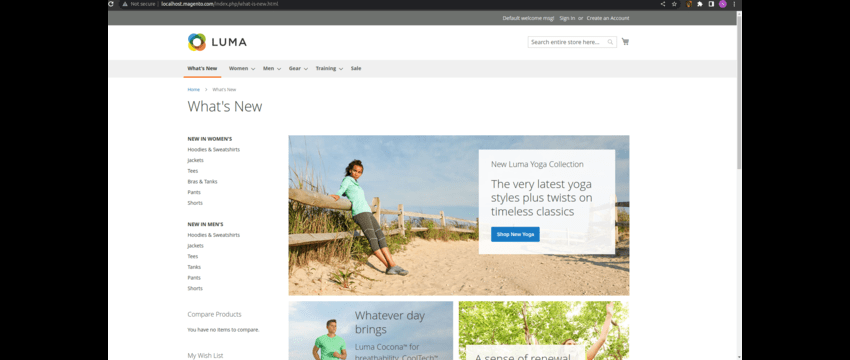The image size is (850, 360).
Task: Click the What's New breadcrumb text
Action: pos(224,89)
